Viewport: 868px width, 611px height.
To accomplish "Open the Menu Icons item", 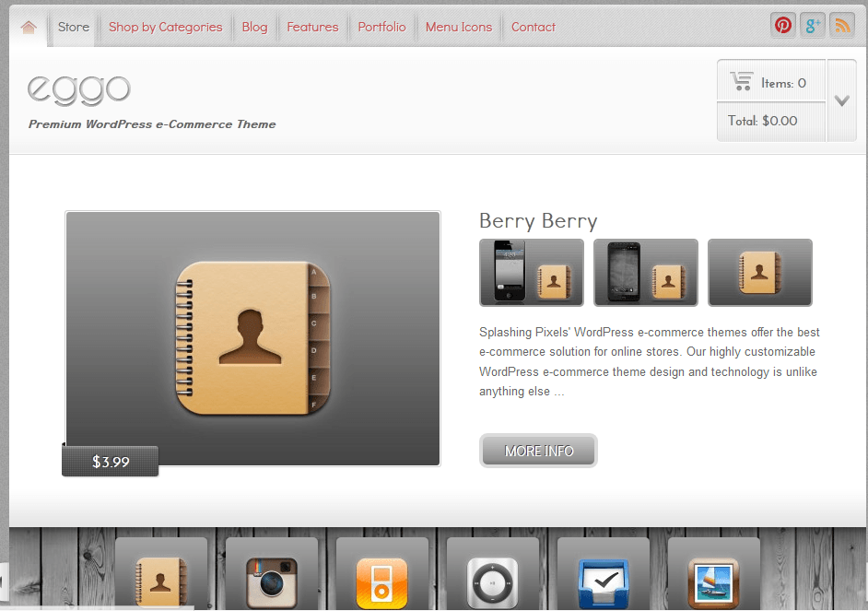I will tap(459, 27).
